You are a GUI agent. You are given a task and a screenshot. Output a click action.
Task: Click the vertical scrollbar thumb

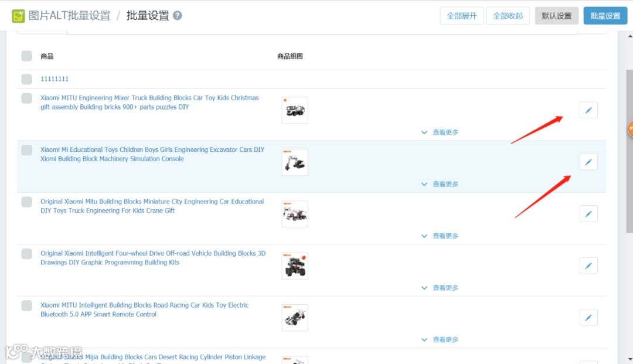click(629, 151)
